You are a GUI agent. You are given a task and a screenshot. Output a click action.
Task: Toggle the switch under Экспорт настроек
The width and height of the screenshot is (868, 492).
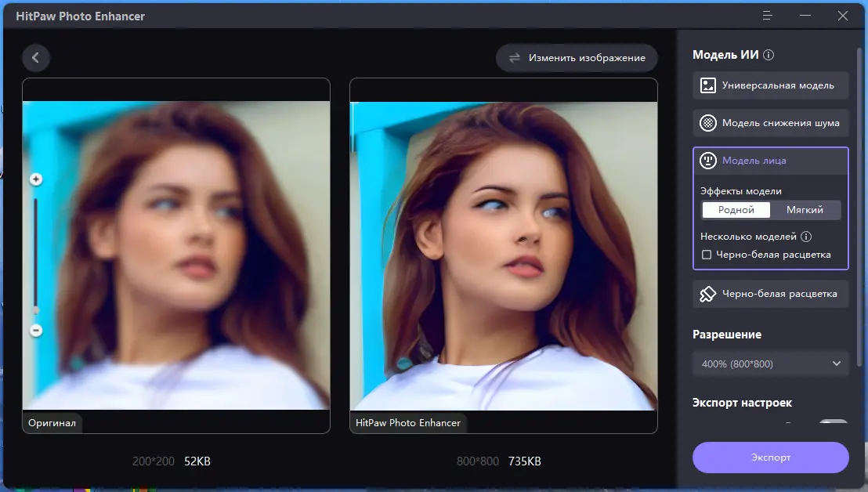point(833,421)
